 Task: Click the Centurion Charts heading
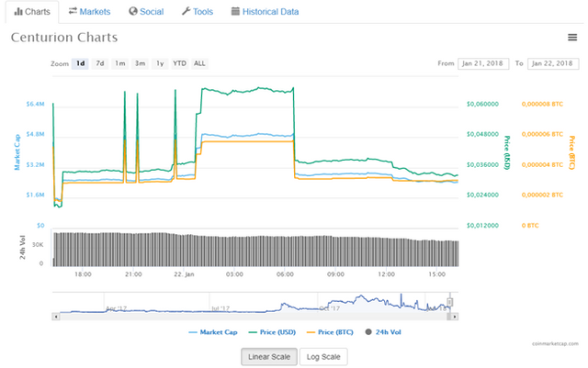pos(64,38)
